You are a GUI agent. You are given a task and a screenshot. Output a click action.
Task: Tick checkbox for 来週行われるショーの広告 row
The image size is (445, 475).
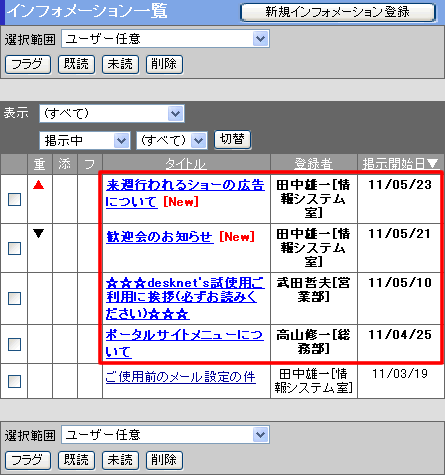(14, 199)
